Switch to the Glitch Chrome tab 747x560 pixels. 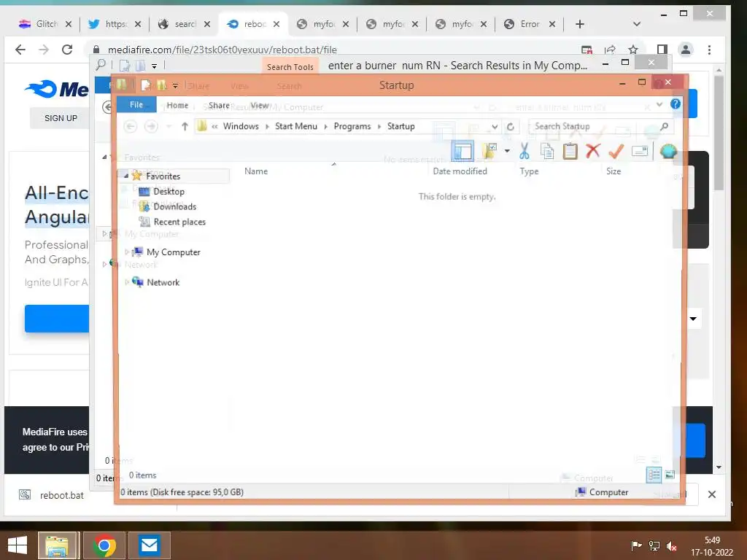pyautogui.click(x=45, y=24)
